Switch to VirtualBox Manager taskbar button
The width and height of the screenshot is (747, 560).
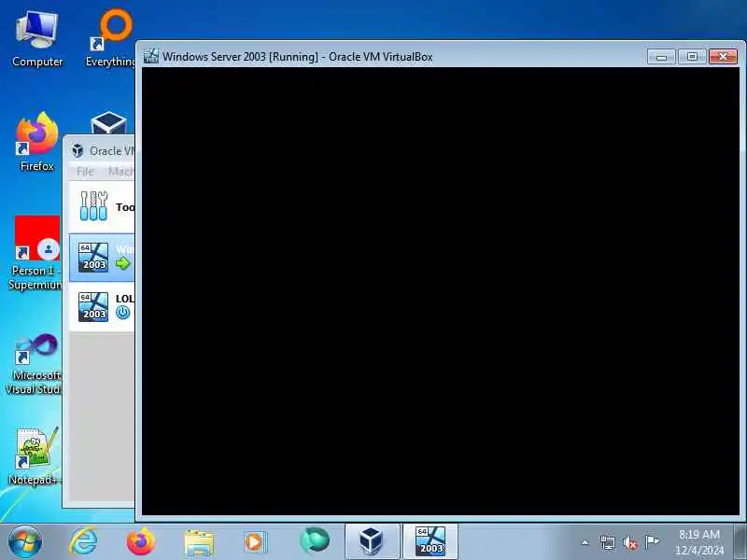372,542
